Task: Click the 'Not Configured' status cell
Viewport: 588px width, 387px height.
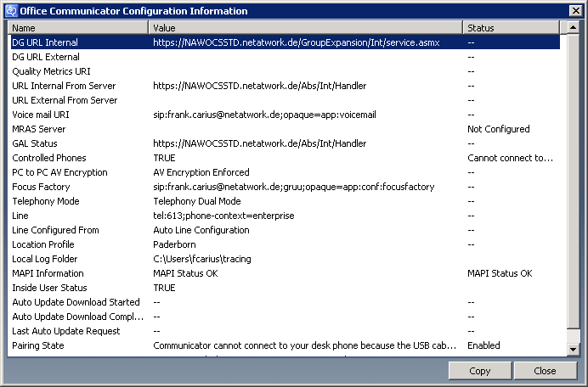Action: point(499,129)
